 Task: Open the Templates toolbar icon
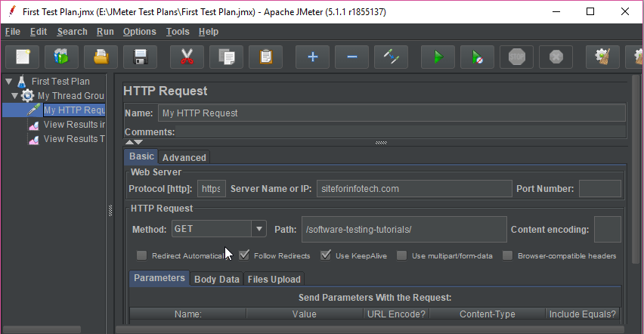(61, 57)
